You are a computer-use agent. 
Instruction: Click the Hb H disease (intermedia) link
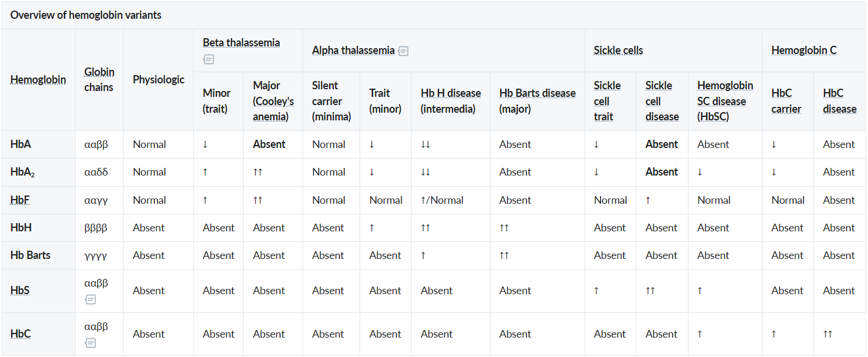coord(451,101)
